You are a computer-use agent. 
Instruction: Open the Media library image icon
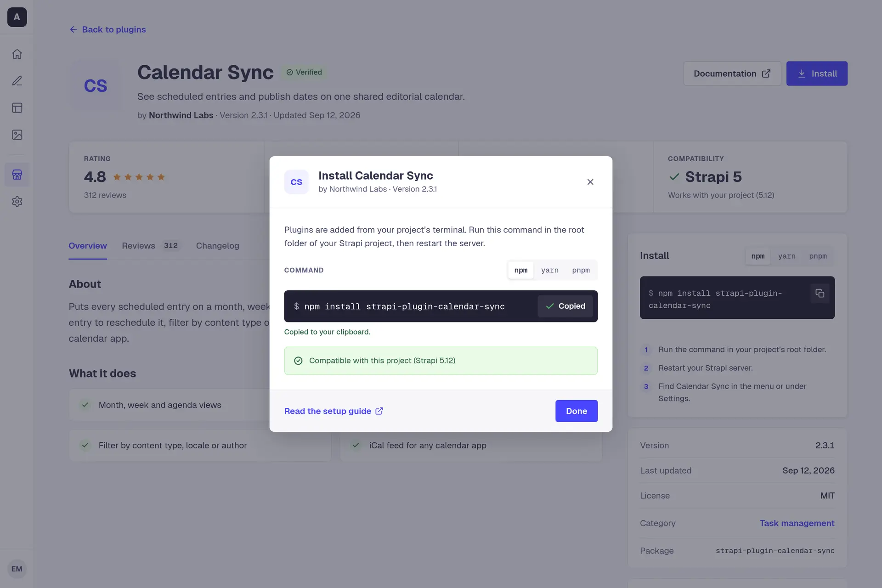pos(17,135)
